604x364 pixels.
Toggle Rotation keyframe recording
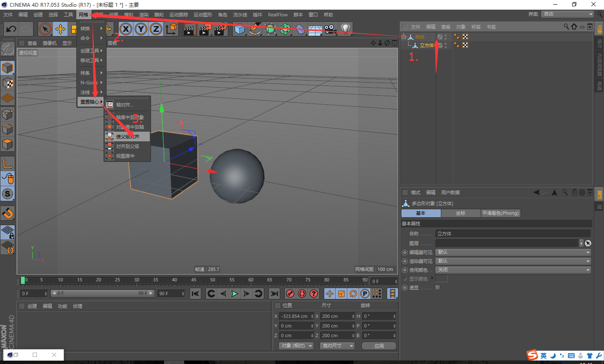353,294
